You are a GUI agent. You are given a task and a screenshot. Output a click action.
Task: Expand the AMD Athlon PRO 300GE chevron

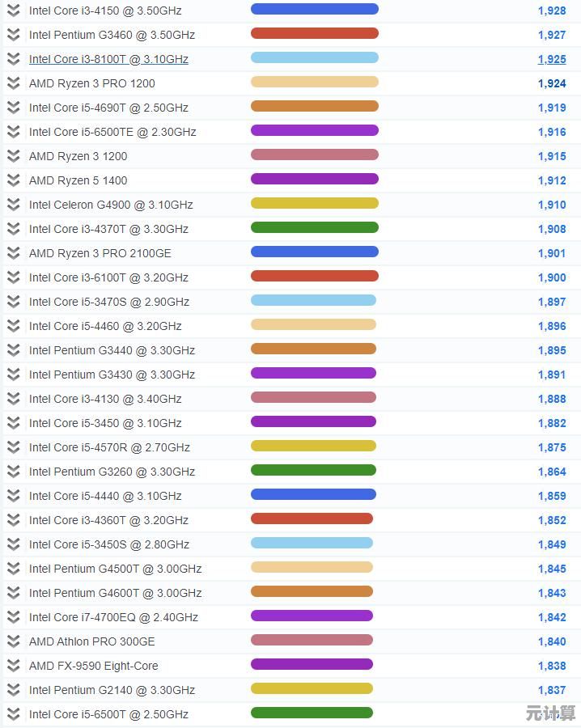coord(14,641)
